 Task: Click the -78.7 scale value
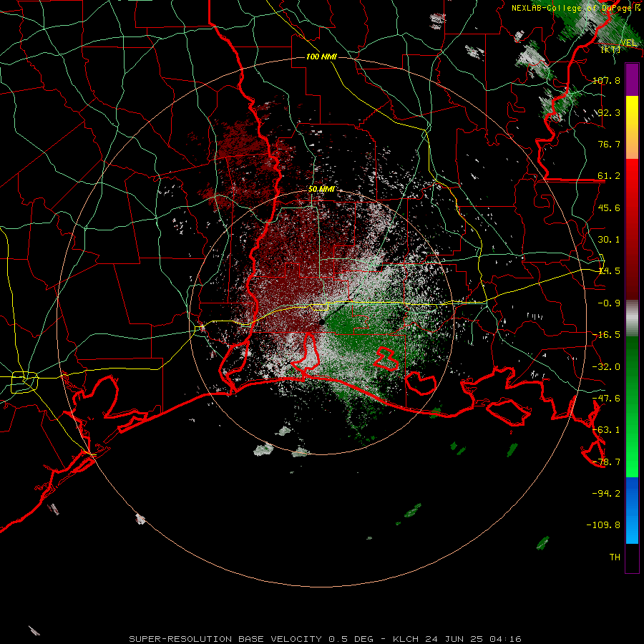point(606,462)
